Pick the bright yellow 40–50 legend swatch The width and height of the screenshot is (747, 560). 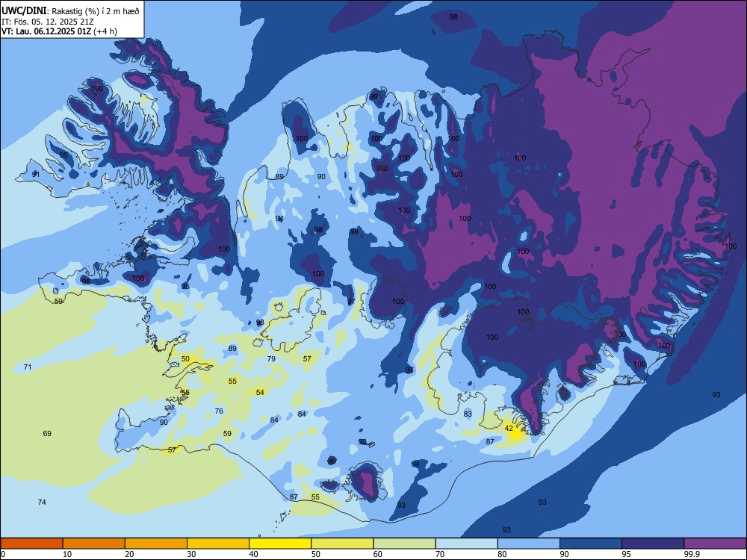pyautogui.click(x=280, y=544)
